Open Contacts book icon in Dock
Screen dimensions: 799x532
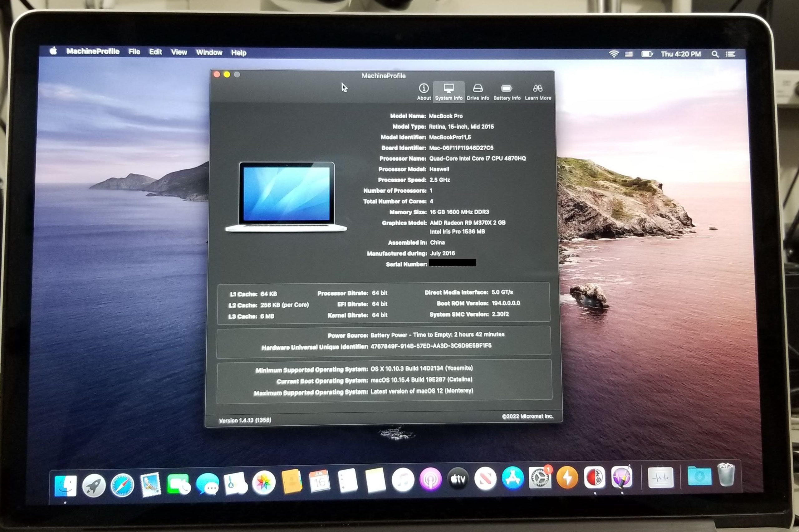coord(292,481)
